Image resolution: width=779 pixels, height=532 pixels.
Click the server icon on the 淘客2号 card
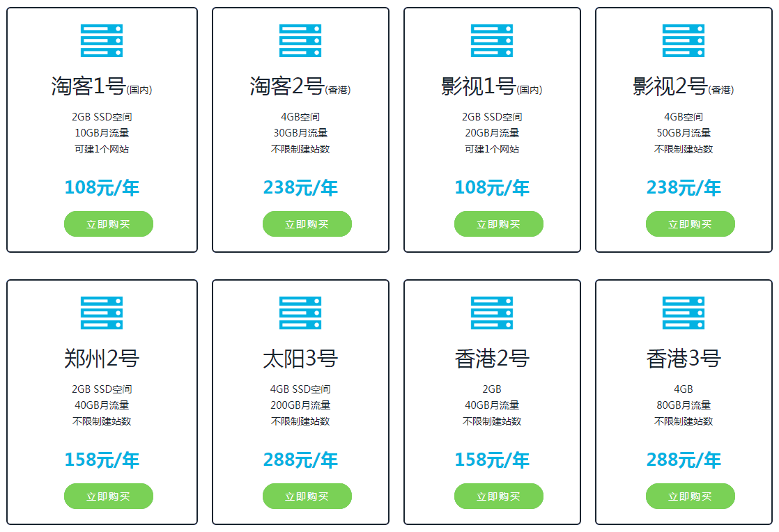click(300, 40)
